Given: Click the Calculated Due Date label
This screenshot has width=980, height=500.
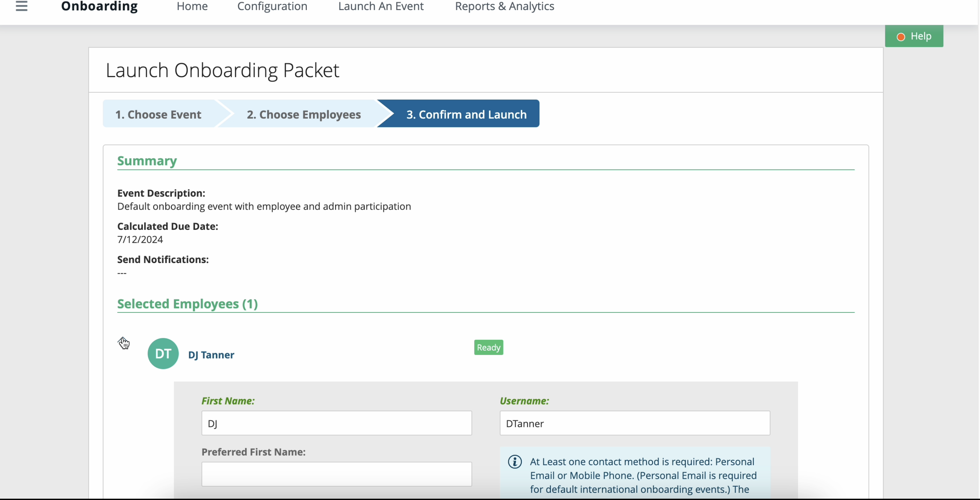Looking at the screenshot, I should 167,227.
